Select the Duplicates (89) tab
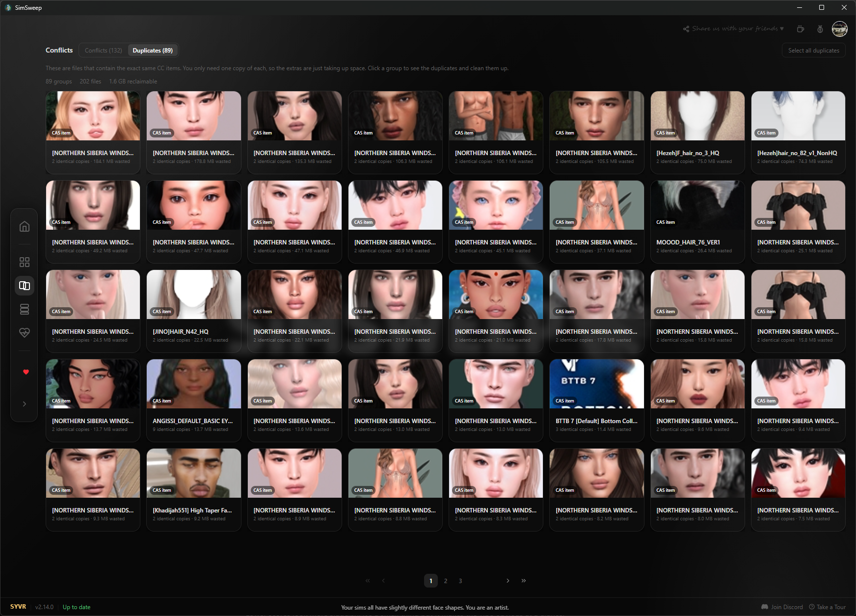 coord(153,51)
